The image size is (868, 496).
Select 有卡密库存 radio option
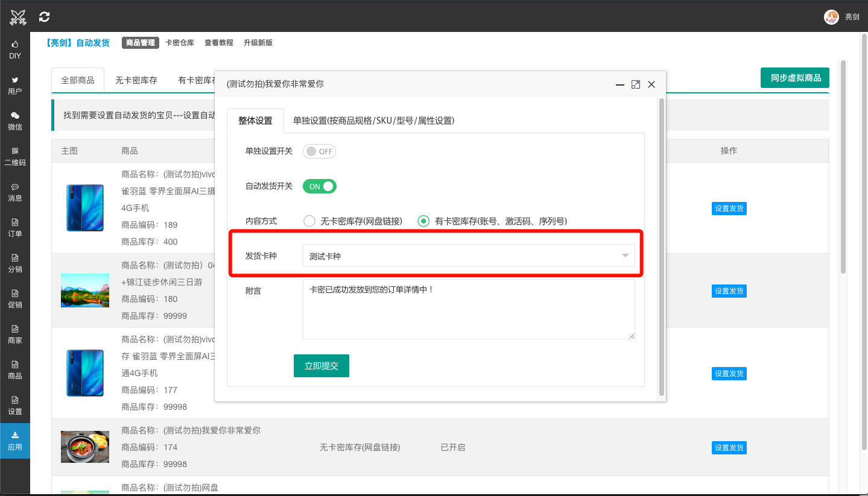(493, 221)
